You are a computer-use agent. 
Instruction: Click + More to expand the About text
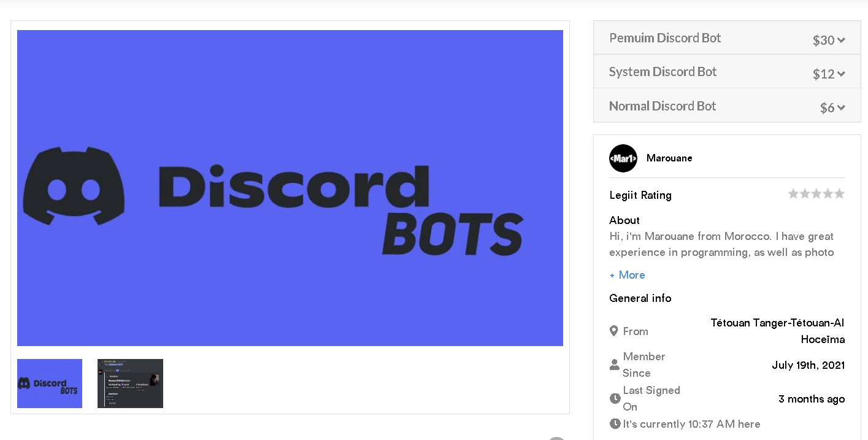pos(628,275)
